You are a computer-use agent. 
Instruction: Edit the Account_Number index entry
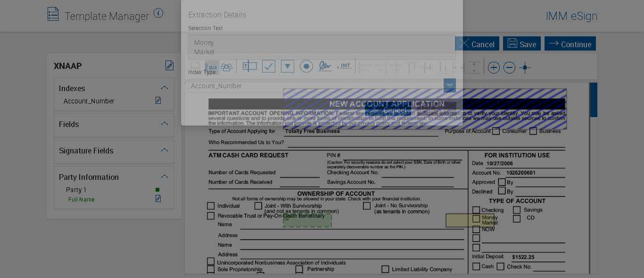(x=158, y=101)
